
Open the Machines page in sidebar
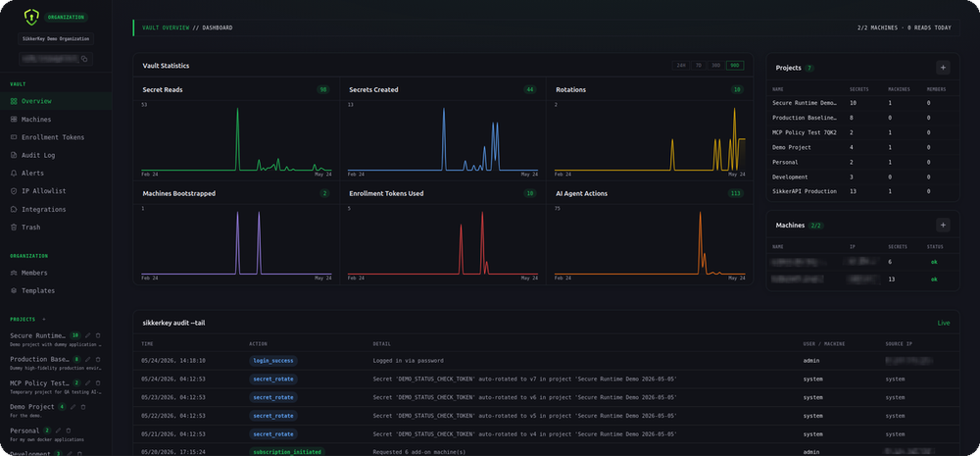pyautogui.click(x=56, y=120)
